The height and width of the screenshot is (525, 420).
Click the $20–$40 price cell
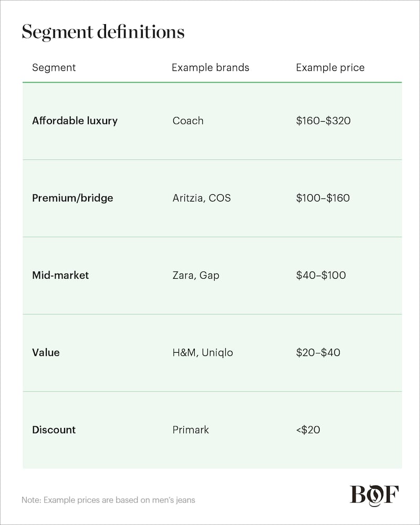coord(318,352)
